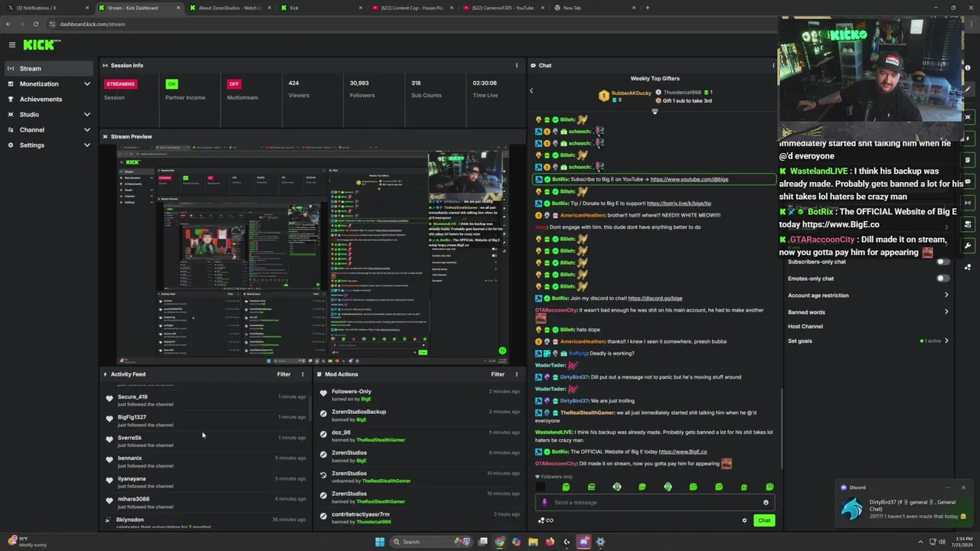Viewport: 980px width, 551px height.
Task: Click the browser address bar
Action: pos(413,24)
